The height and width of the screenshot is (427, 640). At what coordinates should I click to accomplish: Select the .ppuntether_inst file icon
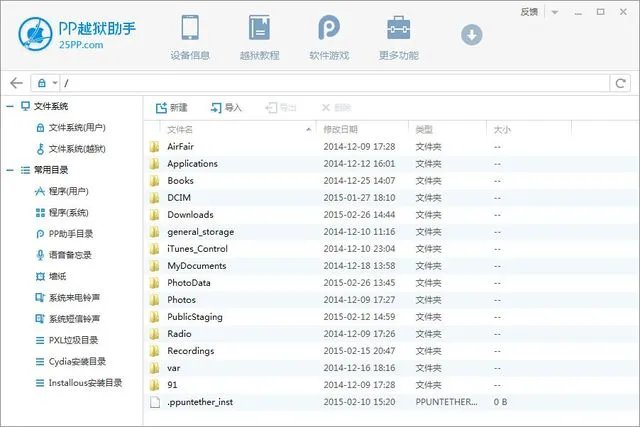155,402
